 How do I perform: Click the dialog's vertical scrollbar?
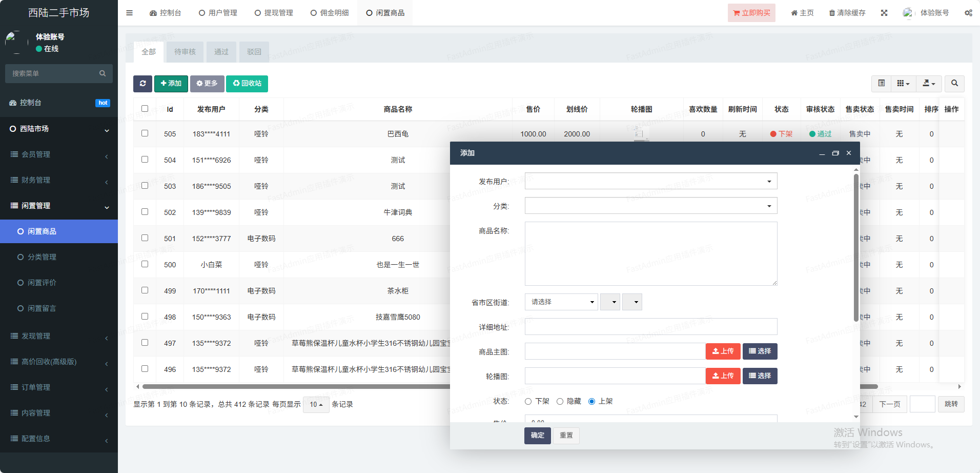pyautogui.click(x=856, y=246)
